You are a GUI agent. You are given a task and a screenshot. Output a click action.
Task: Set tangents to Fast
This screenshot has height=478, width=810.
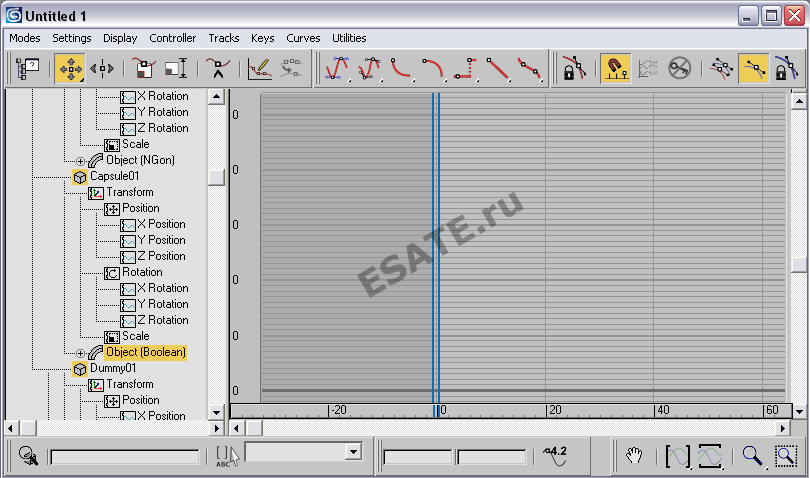(x=401, y=68)
